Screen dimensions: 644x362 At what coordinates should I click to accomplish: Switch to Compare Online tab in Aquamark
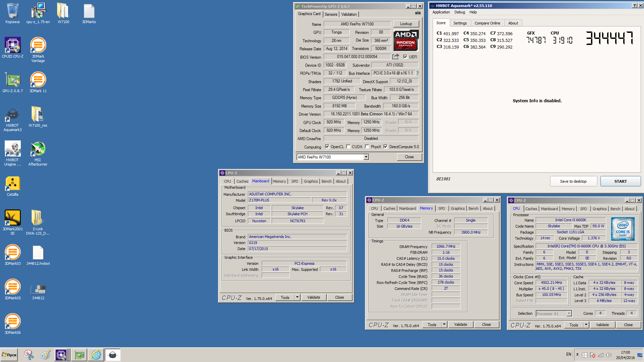(x=487, y=23)
